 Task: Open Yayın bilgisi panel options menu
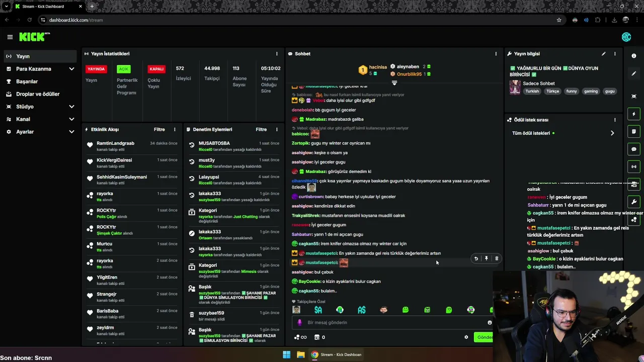615,54
